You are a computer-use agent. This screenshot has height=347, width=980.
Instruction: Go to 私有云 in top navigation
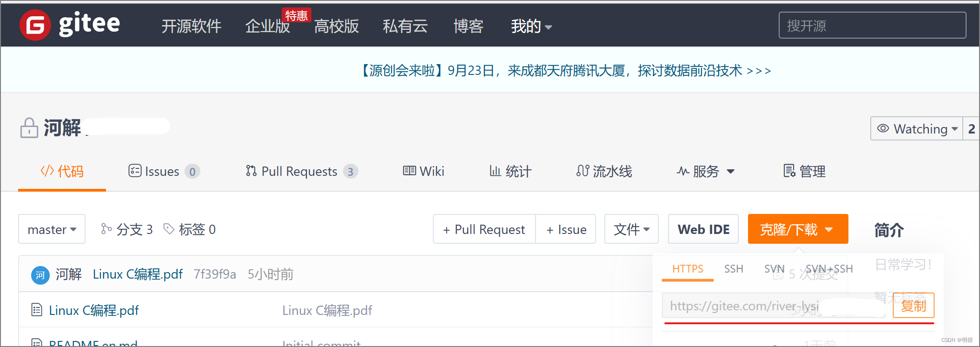405,26
